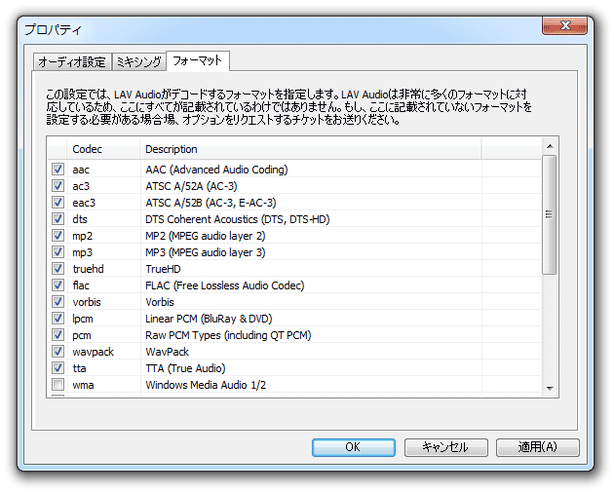Image resolution: width=614 pixels, height=493 pixels.
Task: Select the 'WavPack' description text
Action: pos(167,352)
